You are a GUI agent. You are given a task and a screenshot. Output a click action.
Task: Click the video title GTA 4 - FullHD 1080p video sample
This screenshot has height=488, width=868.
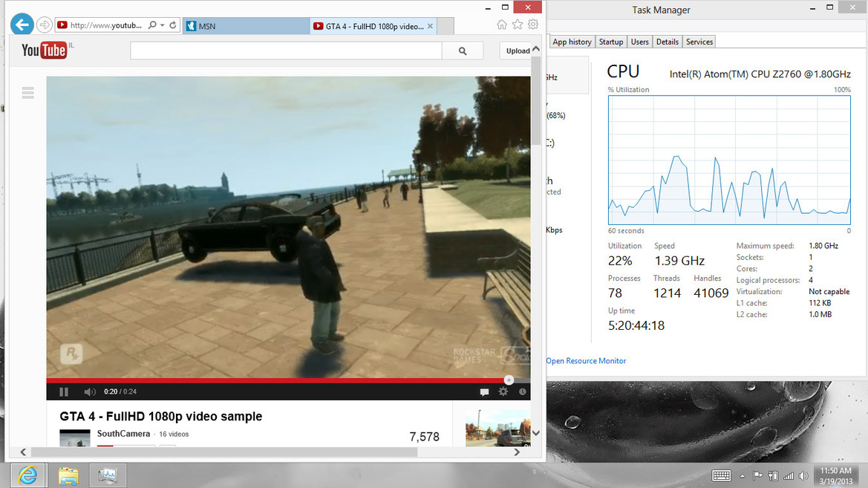pos(161,417)
